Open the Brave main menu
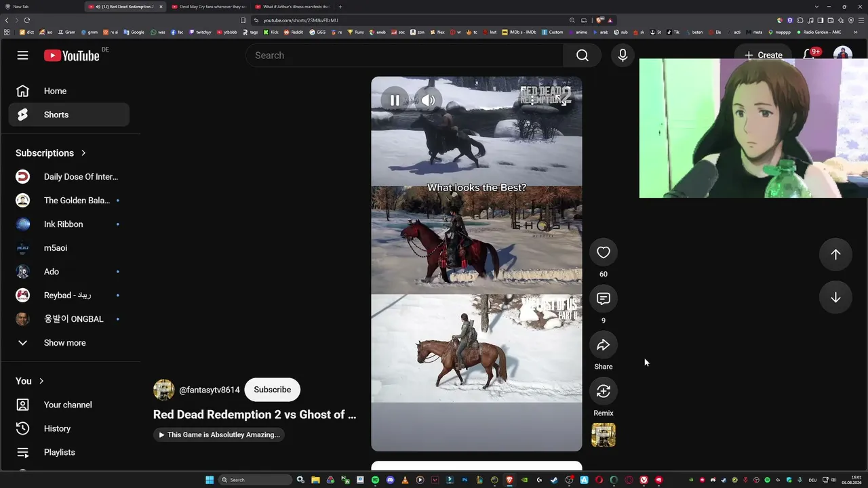The image size is (868, 488). coord(861,20)
